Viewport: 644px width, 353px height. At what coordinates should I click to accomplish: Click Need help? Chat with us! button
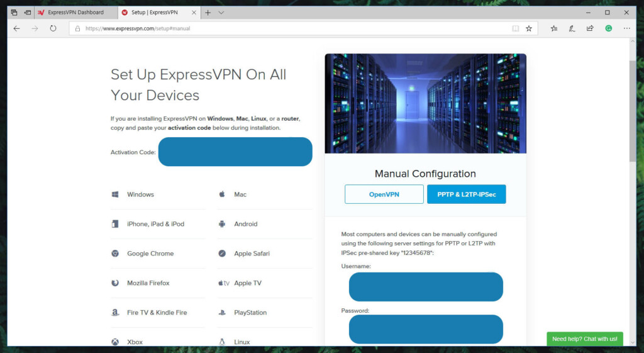click(x=585, y=339)
